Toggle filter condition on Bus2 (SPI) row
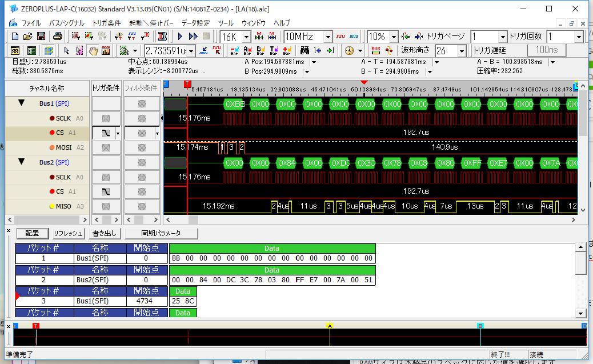The height and width of the screenshot is (364, 593). [142, 162]
